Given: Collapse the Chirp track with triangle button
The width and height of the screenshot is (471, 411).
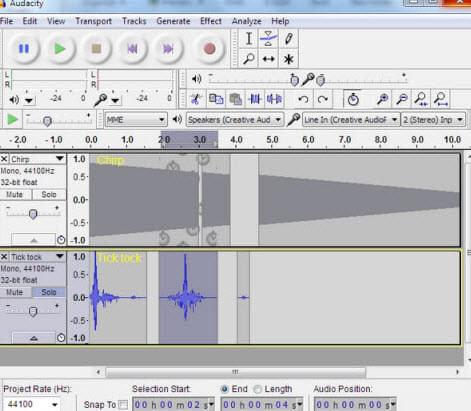Looking at the screenshot, I should (34, 240).
